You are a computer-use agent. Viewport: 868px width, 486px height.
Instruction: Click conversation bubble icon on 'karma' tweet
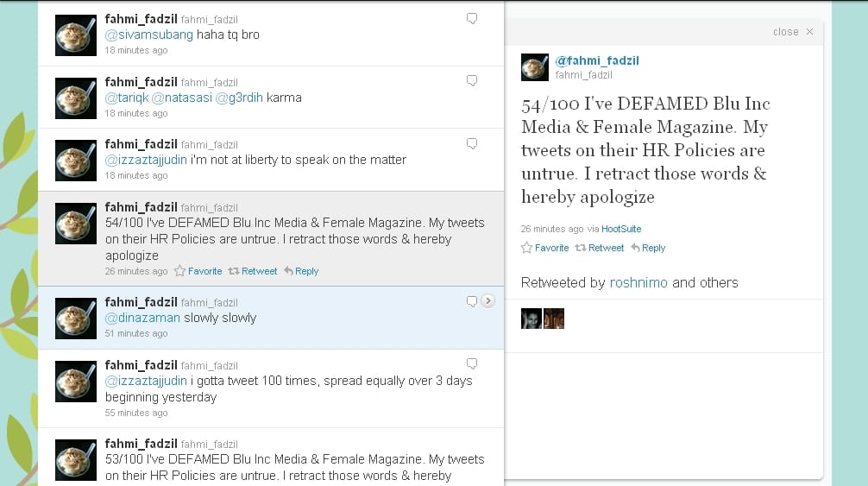472,81
